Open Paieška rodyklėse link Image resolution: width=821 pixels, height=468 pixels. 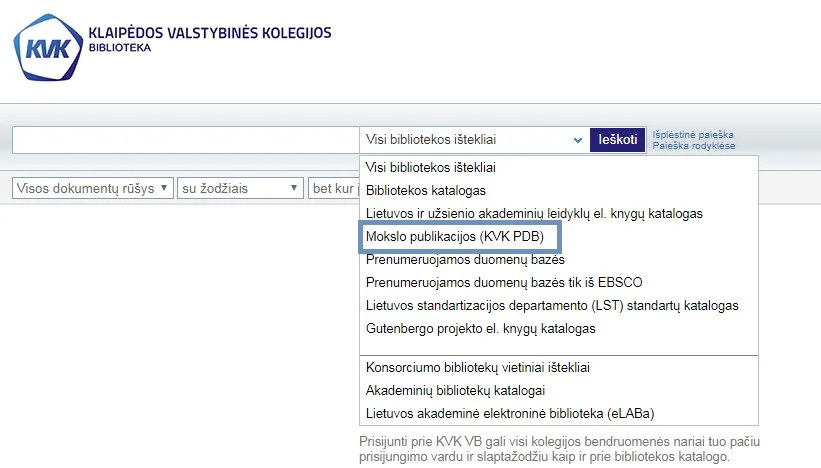coord(694,146)
